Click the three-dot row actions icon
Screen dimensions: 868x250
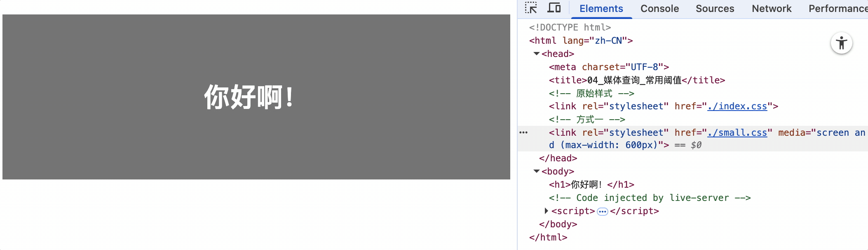(523, 132)
